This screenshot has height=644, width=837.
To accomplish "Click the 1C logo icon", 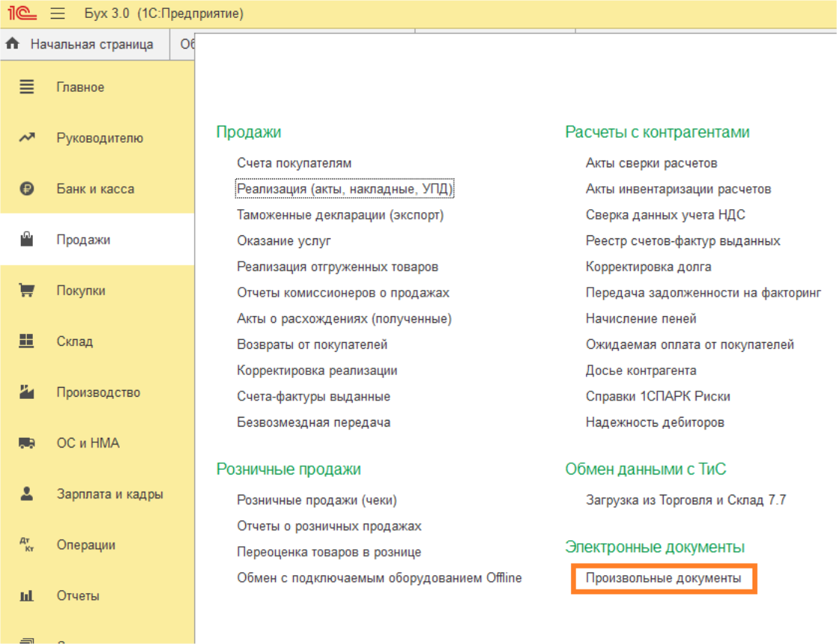I will pos(23,13).
